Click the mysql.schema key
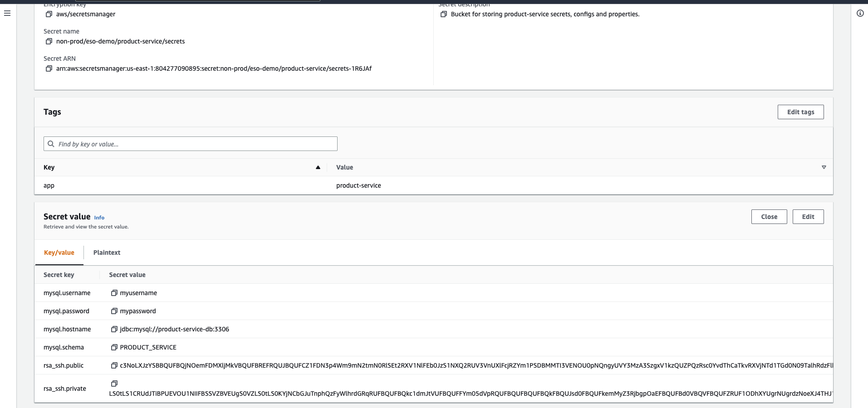The width and height of the screenshot is (868, 408). 64,348
